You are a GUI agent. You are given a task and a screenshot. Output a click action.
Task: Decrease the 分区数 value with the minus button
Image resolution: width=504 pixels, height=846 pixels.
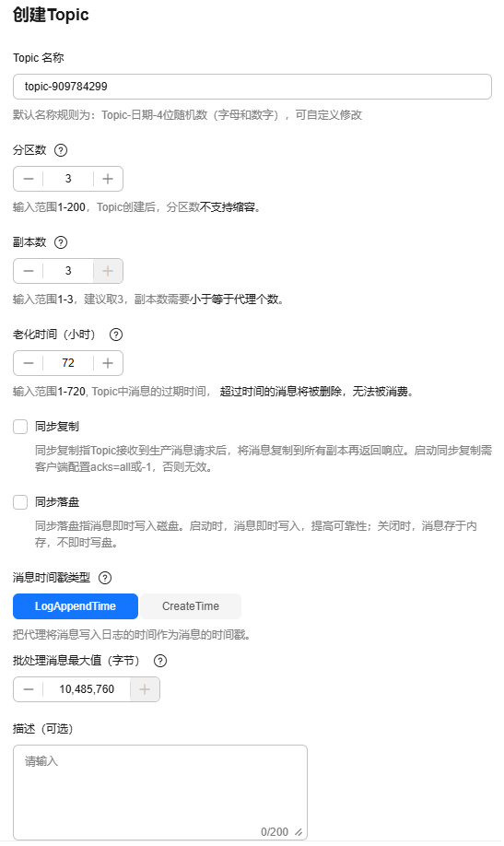(x=29, y=179)
